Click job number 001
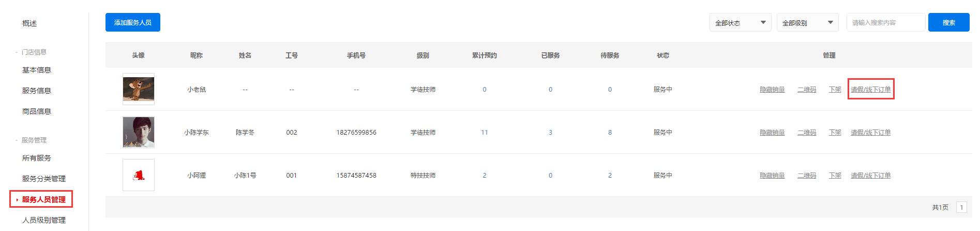Viewport: 980px width, 231px height. [x=292, y=176]
